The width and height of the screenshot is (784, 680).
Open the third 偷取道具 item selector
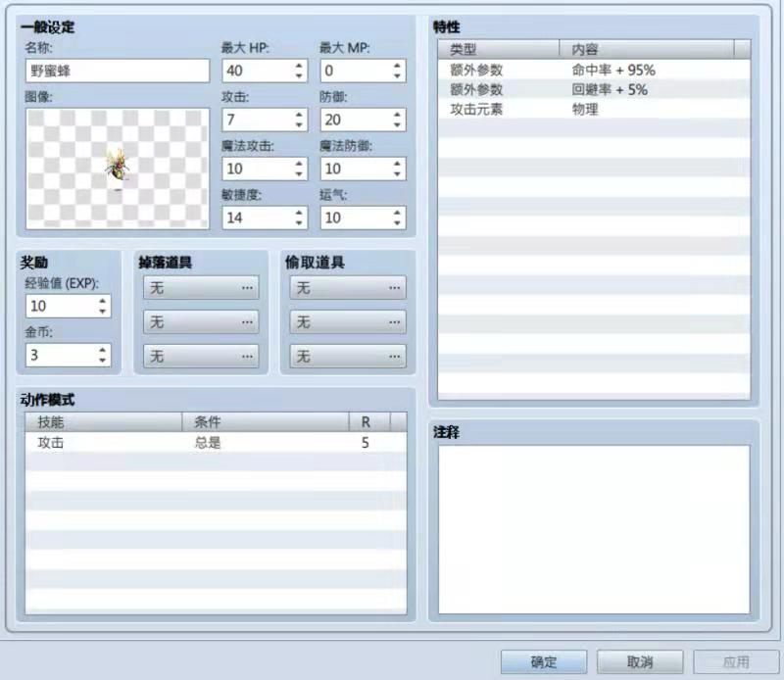point(348,356)
